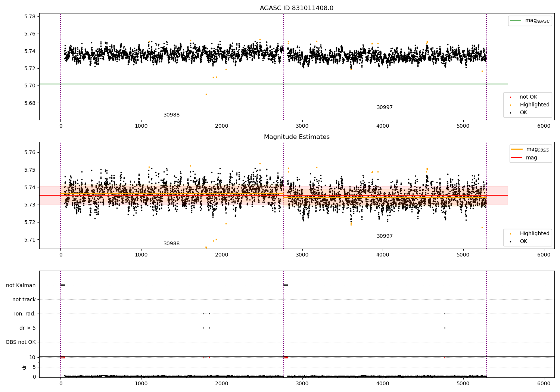
Task: Click the 'not Kalman' row label
Action: pos(21,285)
